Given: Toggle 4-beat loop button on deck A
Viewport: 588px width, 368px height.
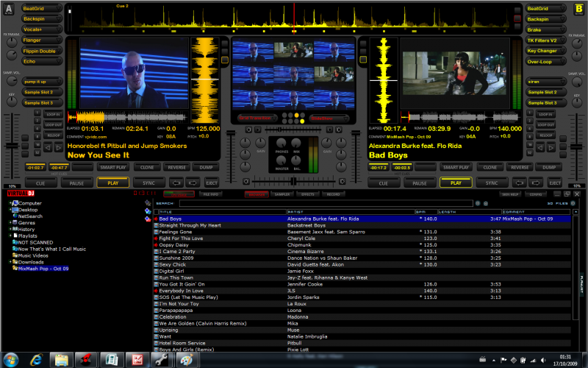Looking at the screenshot, I should click(x=37, y=128).
